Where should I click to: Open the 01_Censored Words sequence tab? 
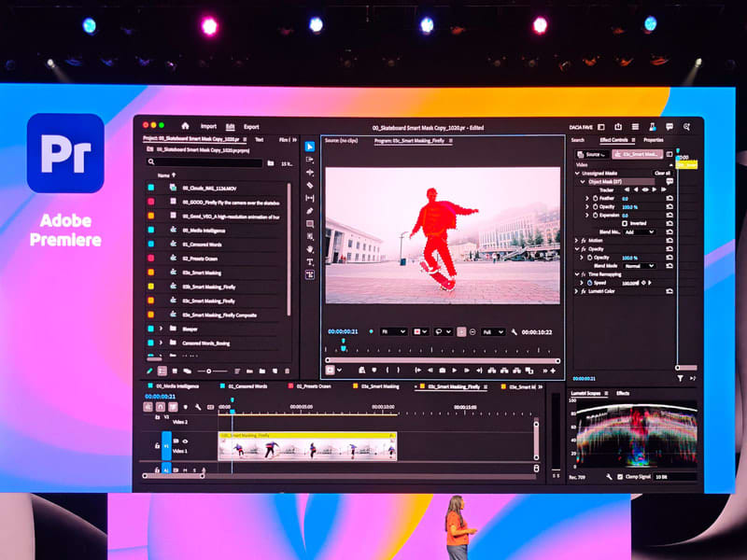pyautogui.click(x=247, y=385)
